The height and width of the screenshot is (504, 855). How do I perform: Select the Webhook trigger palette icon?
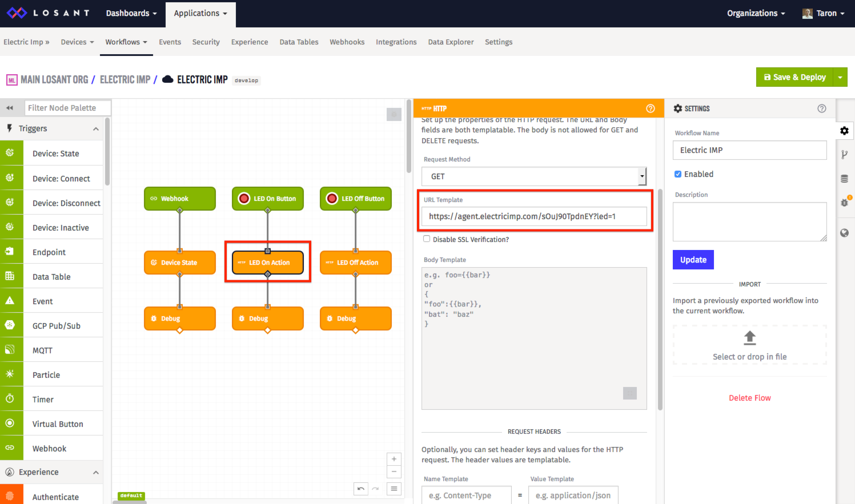tap(10, 448)
